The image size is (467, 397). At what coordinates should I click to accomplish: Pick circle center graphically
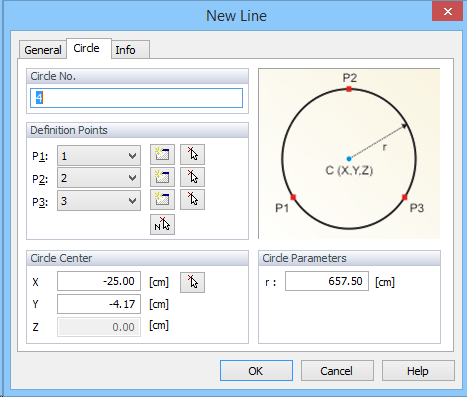(192, 283)
